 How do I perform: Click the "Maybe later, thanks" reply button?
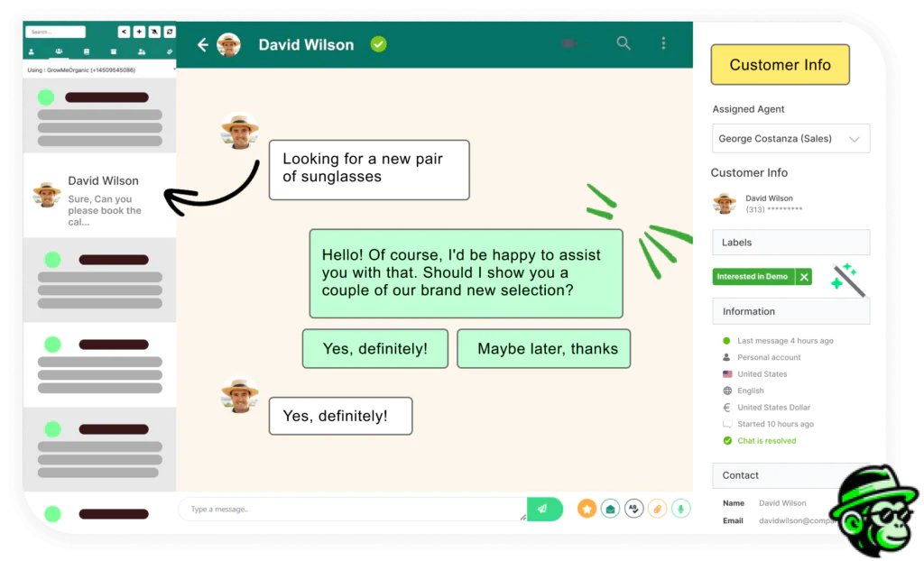click(x=543, y=349)
